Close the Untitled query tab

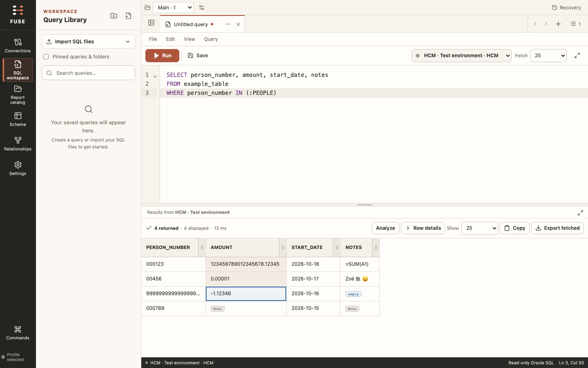pos(238,24)
